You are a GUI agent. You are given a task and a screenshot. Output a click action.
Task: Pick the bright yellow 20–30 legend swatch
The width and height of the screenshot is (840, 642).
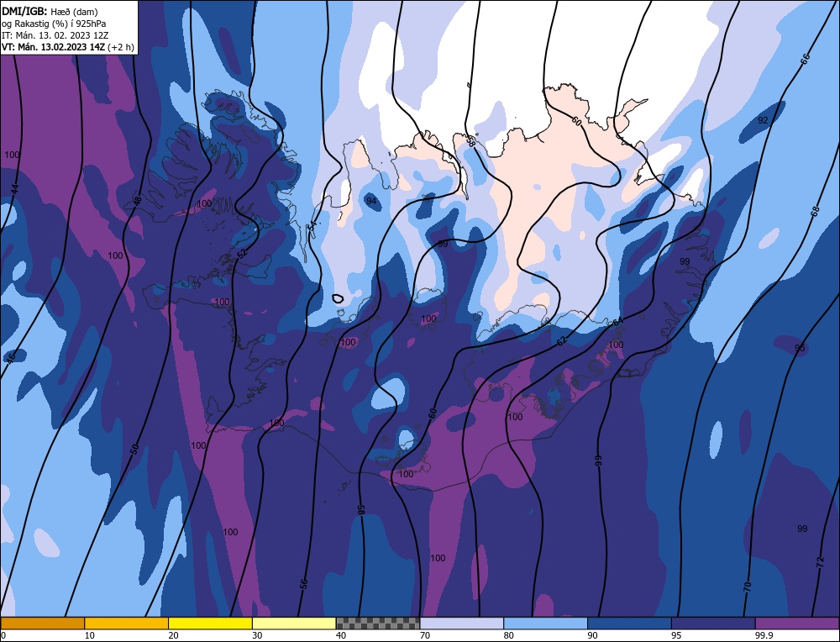pyautogui.click(x=210, y=623)
